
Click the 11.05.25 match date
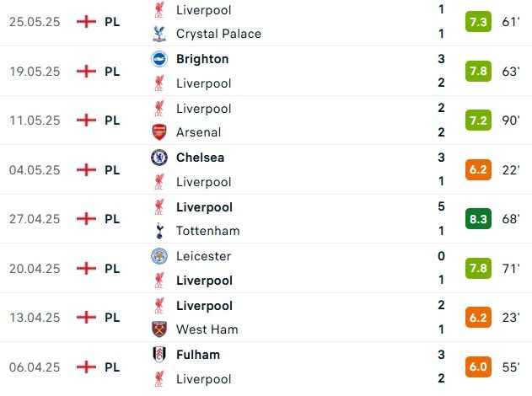[35, 120]
